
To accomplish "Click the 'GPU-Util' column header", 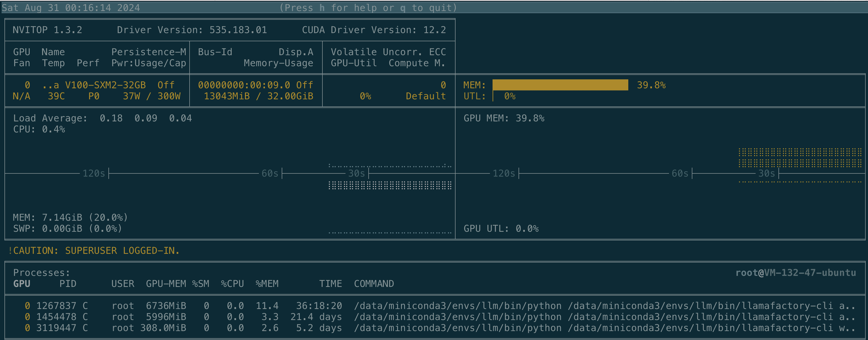I will coord(353,63).
